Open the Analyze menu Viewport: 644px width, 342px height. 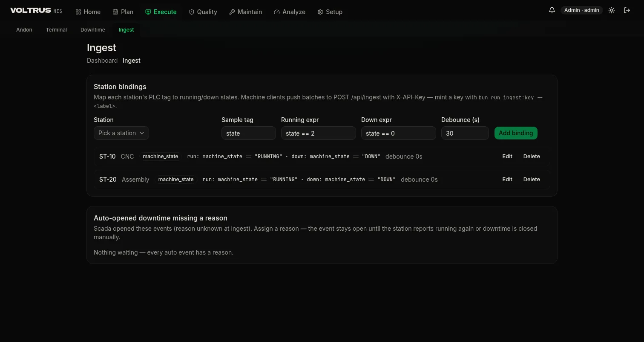(290, 12)
